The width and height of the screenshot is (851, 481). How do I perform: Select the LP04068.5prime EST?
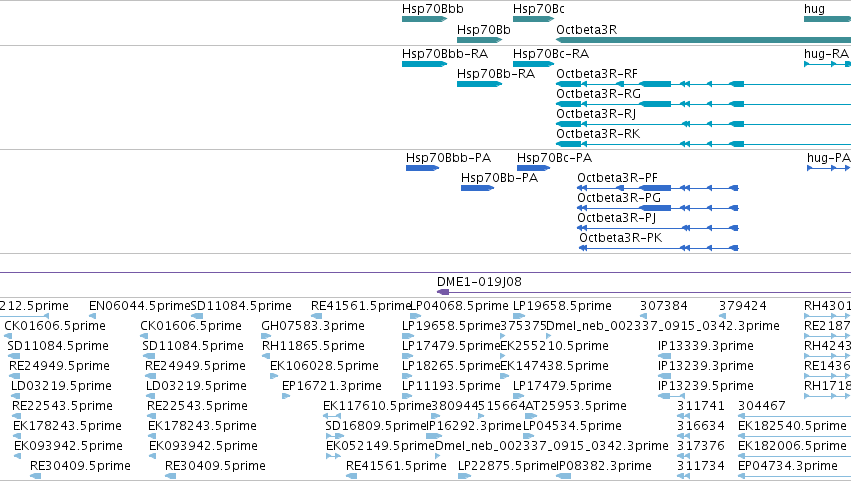click(x=459, y=306)
